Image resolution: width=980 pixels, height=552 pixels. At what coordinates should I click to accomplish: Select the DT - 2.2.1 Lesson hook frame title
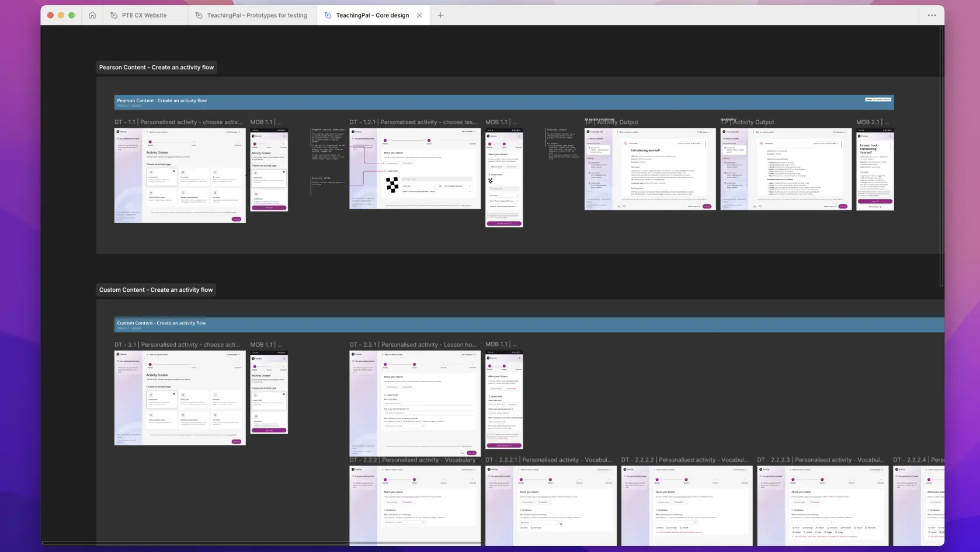[x=413, y=345]
